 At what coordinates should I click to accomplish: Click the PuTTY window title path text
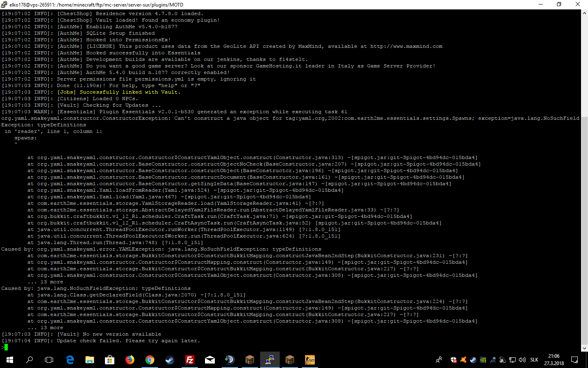click(x=96, y=4)
